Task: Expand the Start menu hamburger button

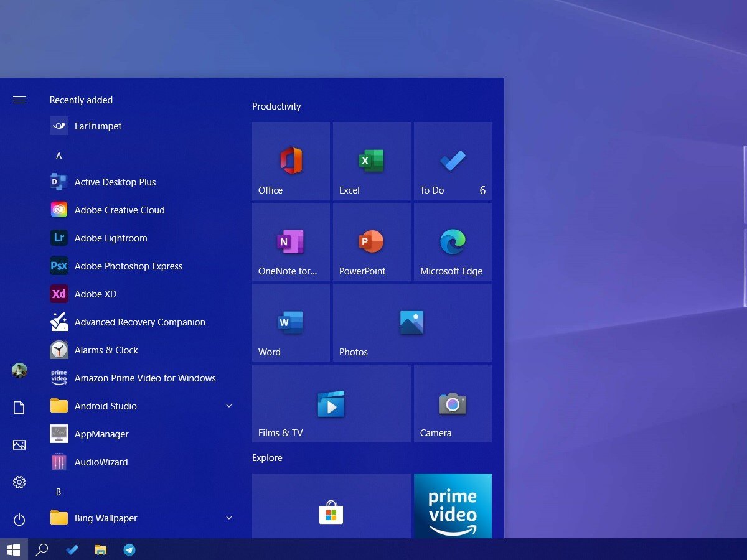Action: [x=19, y=100]
